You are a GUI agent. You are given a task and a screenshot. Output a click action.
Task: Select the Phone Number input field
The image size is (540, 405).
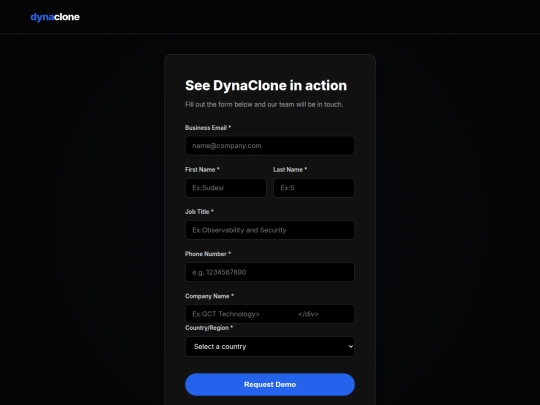tap(270, 272)
